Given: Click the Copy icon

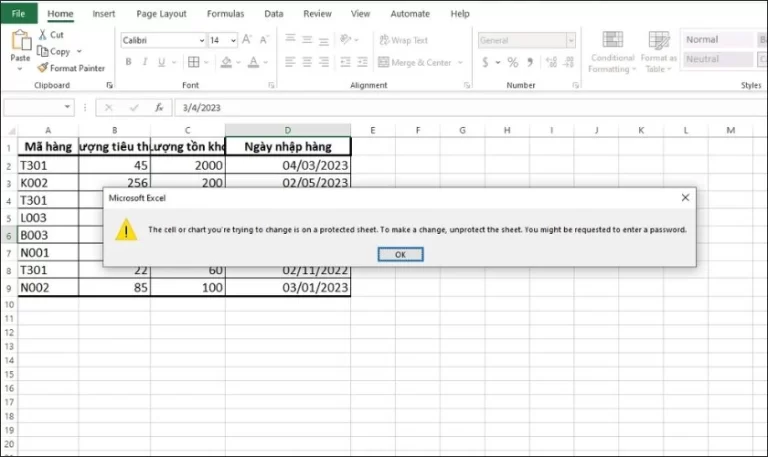Looking at the screenshot, I should pyautogui.click(x=42, y=51).
